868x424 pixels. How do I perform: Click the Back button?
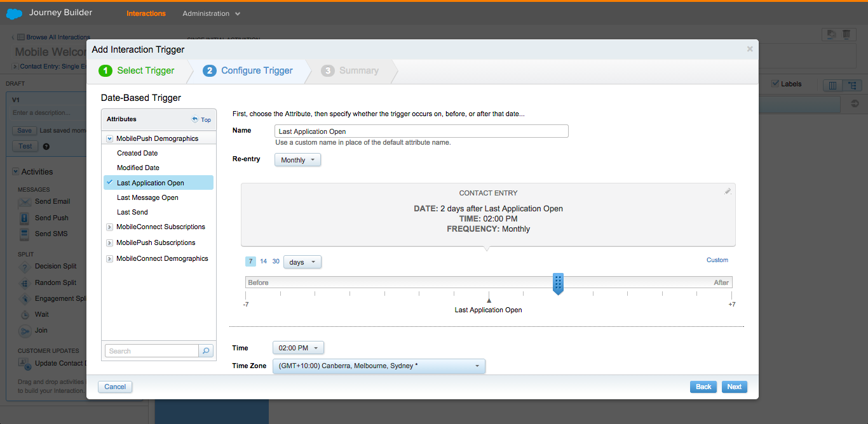(x=703, y=387)
